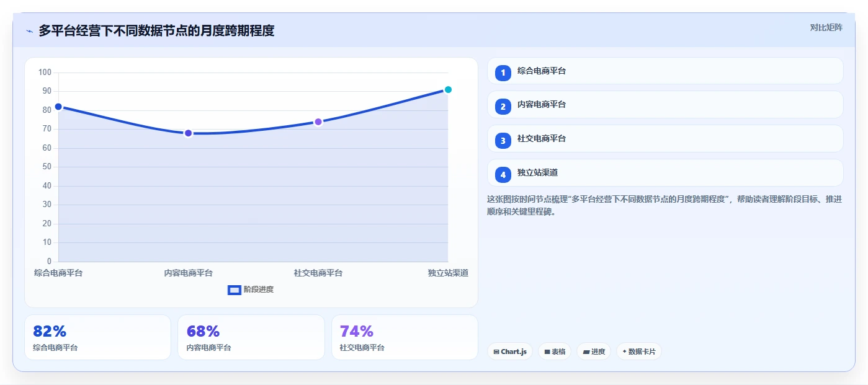868x385 pixels.
Task: Click the number 4 badge
Action: pos(503,175)
